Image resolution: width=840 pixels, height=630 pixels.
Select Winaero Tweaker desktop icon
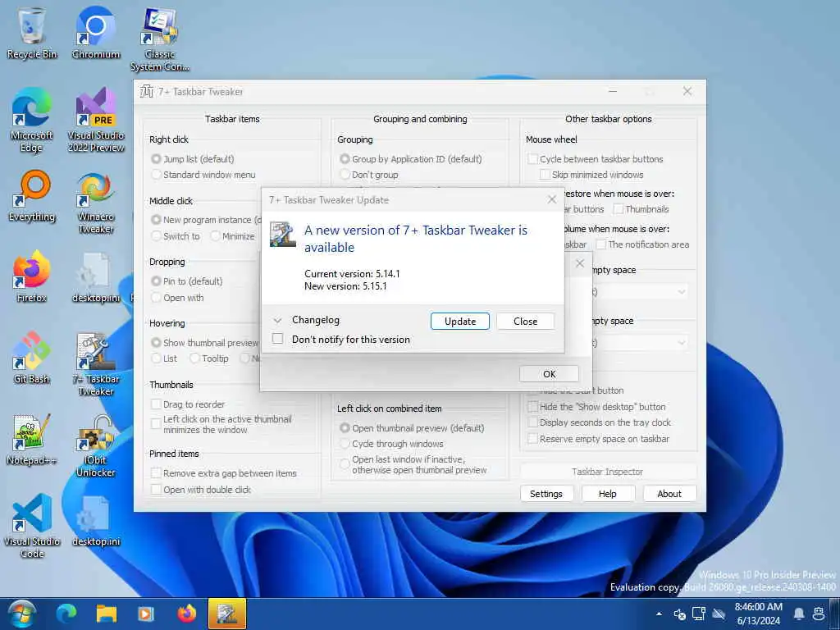pyautogui.click(x=96, y=203)
